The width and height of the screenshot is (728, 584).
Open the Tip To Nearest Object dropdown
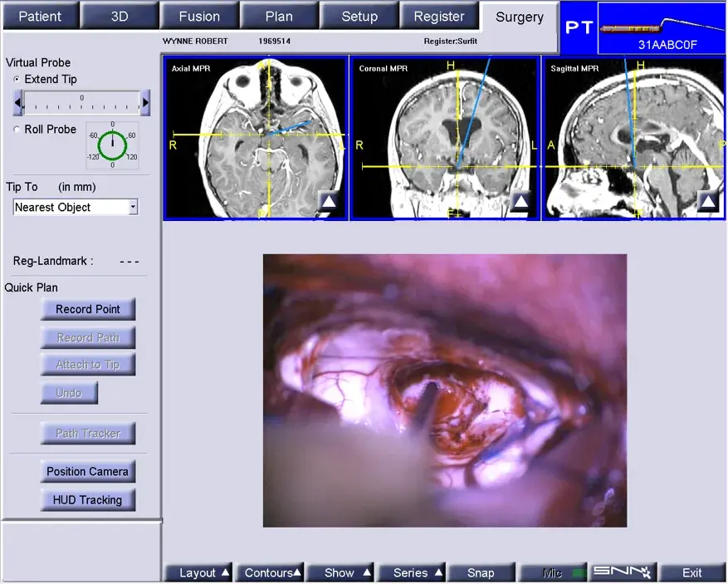(x=76, y=207)
